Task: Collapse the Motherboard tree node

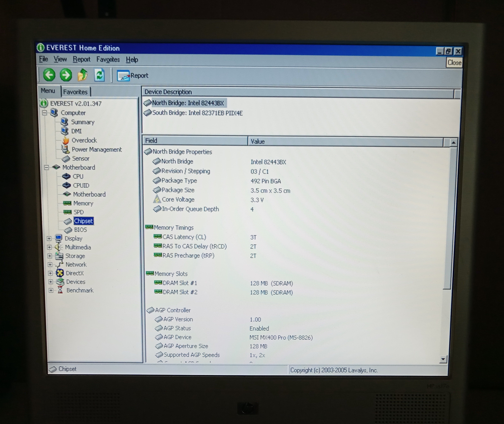Action: [47, 168]
